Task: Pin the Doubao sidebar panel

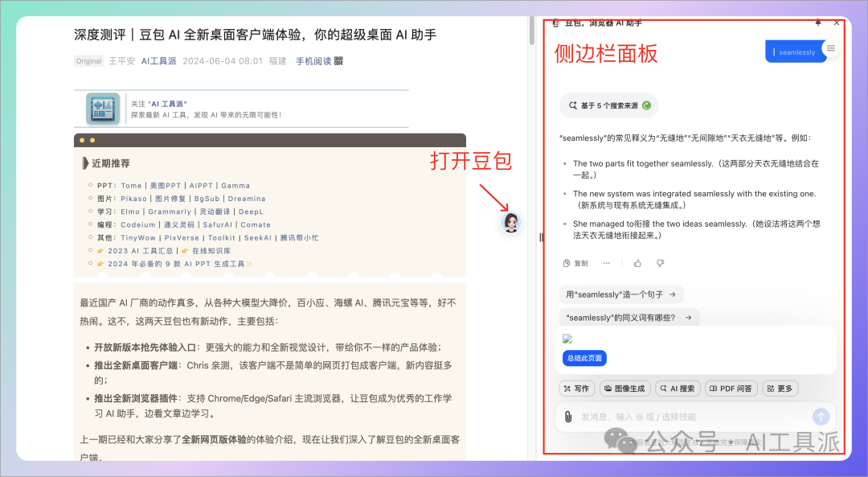Action: pyautogui.click(x=818, y=23)
